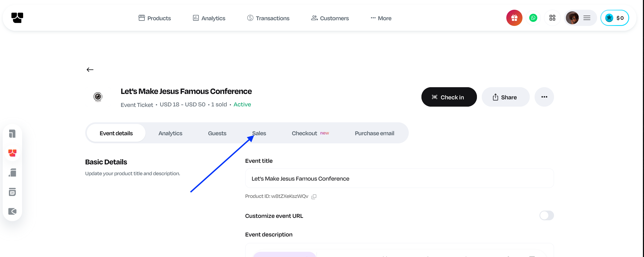Expand the More menu in top navigation
Viewport: 644px width, 257px height.
(x=381, y=18)
